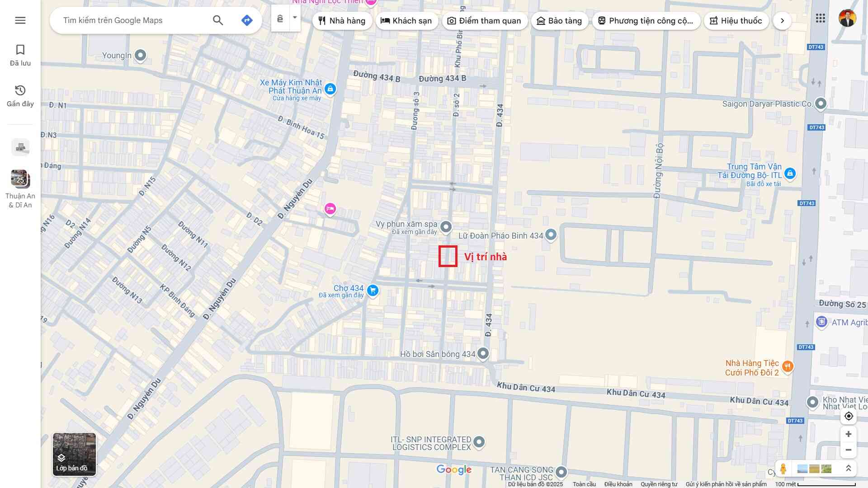Viewport: 868px width, 488px height.
Task: Zoom out with the minus button
Action: [849, 450]
